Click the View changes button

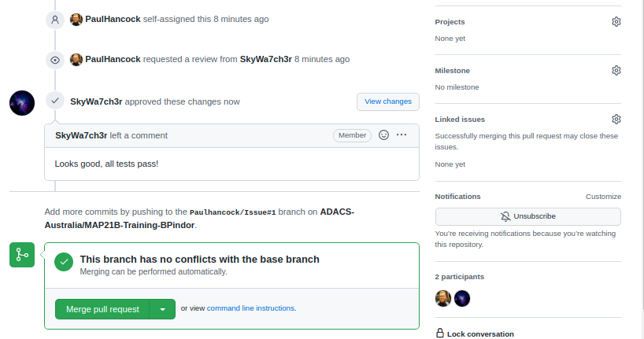(x=388, y=101)
